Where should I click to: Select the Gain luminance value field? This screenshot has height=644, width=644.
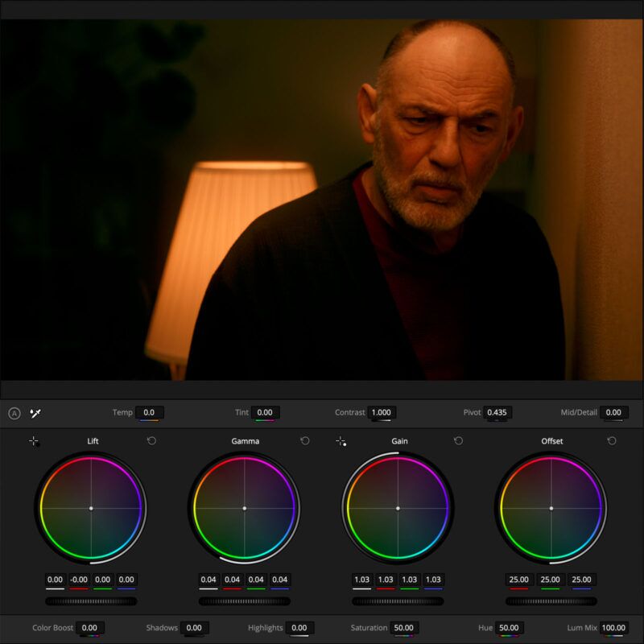[361, 580]
